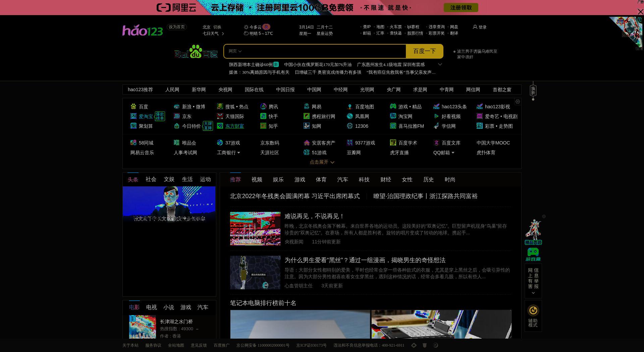
Task: Switch to the 社会 news tab
Action: click(x=151, y=179)
